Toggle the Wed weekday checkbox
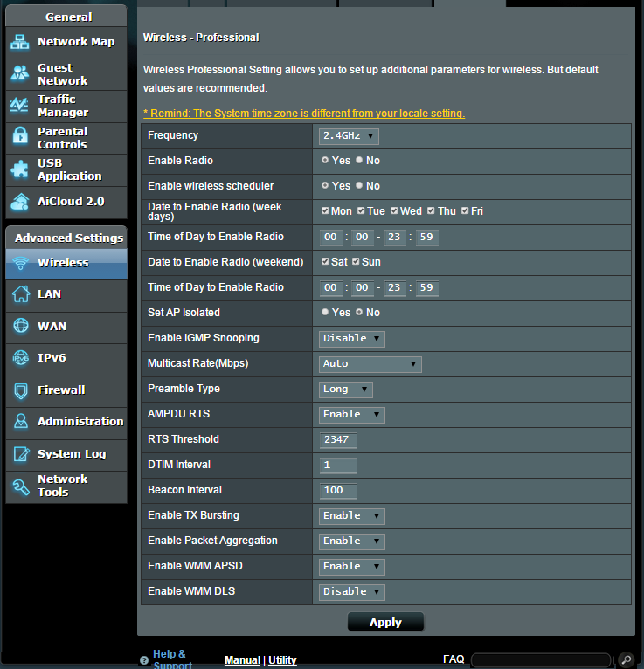Image resolution: width=644 pixels, height=669 pixels. click(x=394, y=210)
